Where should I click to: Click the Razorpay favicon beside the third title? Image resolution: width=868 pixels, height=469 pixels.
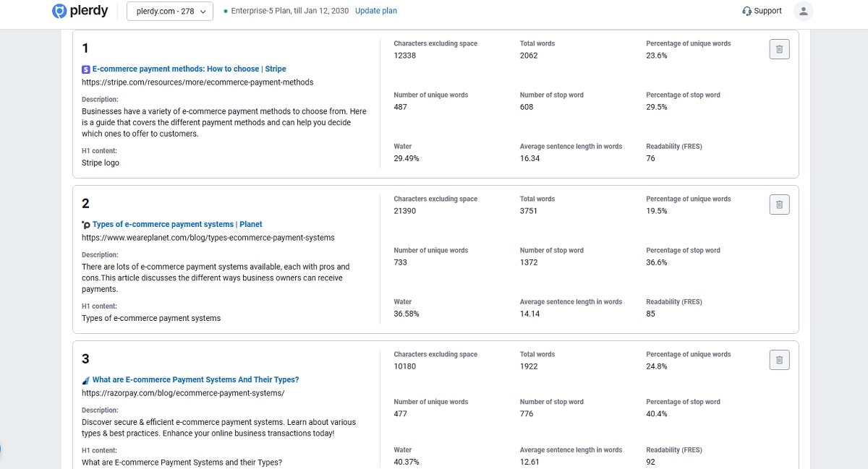86,380
